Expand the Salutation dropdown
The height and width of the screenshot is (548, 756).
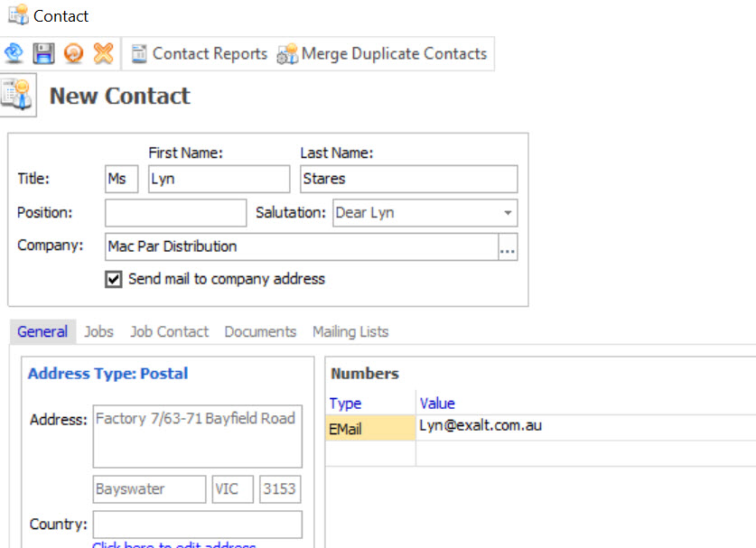(508, 213)
